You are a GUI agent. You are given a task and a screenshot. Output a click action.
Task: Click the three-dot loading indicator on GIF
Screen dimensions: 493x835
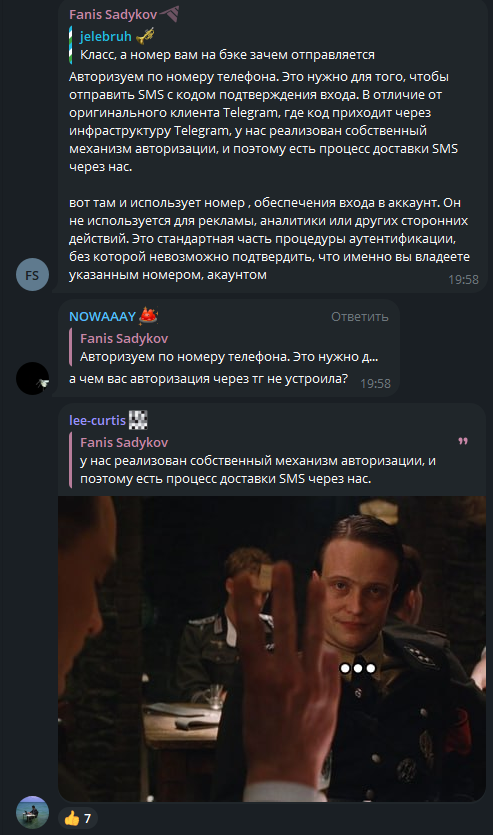tap(358, 668)
